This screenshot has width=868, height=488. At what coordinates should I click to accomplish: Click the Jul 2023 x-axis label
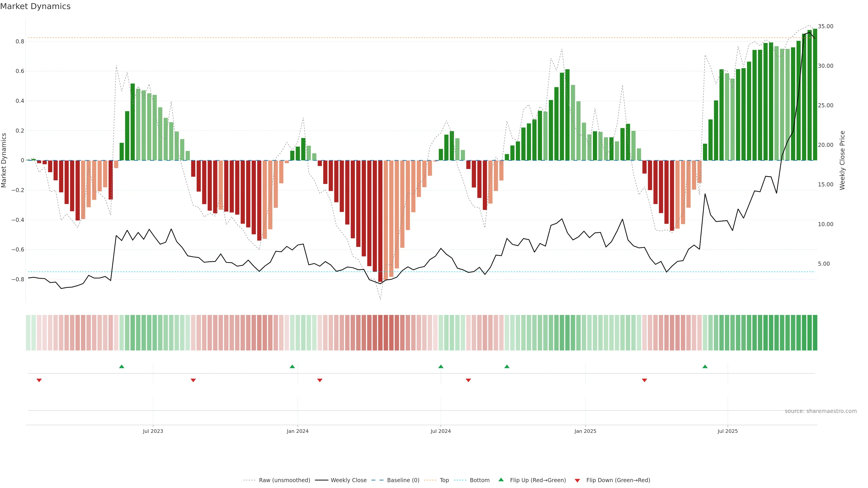click(x=153, y=431)
